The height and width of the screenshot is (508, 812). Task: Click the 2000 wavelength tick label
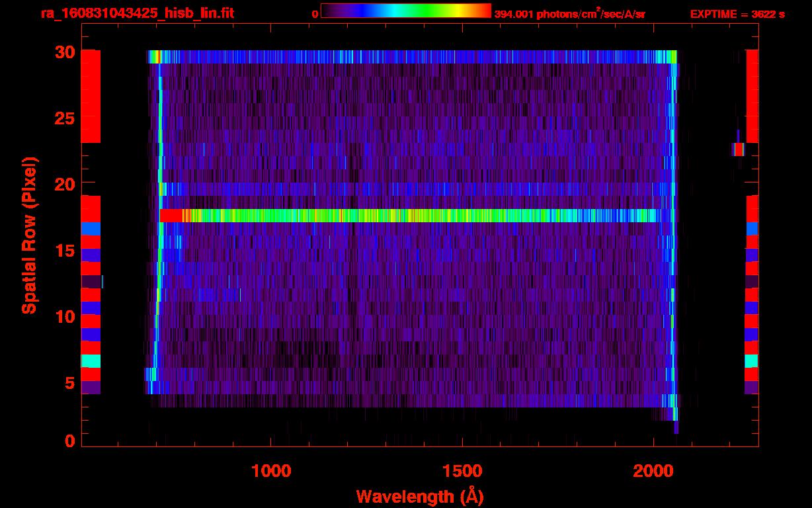point(653,470)
